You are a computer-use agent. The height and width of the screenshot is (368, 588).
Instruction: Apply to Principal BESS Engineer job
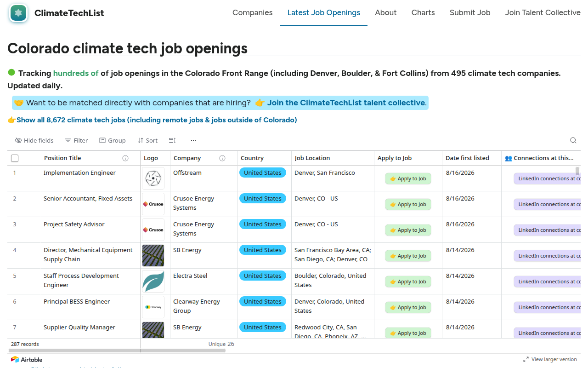408,307
